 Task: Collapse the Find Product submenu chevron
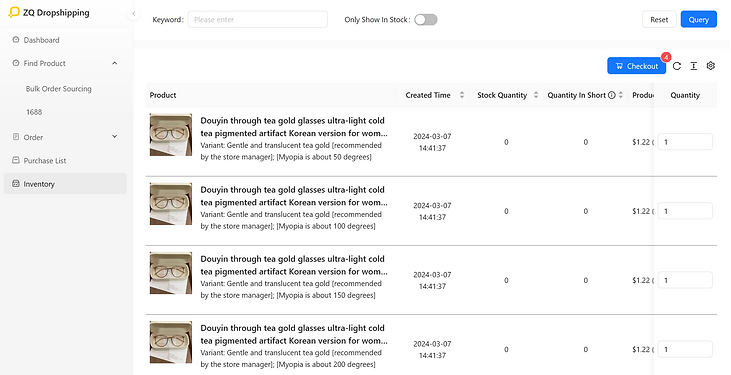(x=115, y=63)
